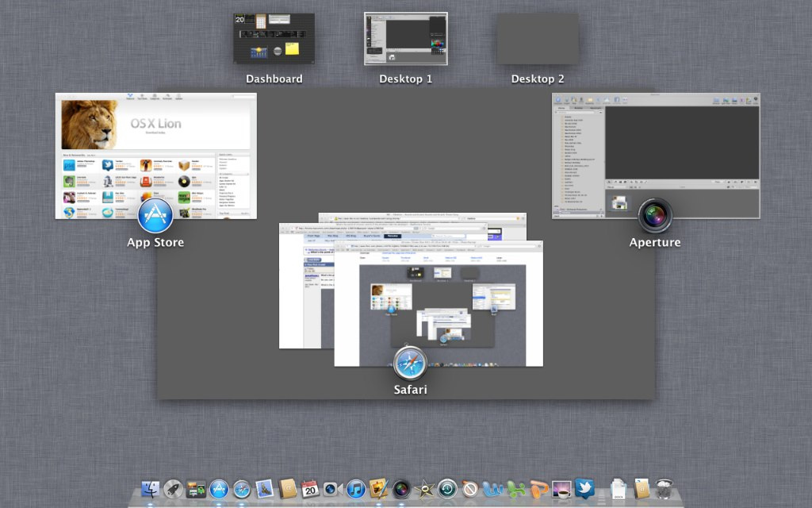Click the OS X Lion banner
The height and width of the screenshot is (508, 812).
(156, 125)
